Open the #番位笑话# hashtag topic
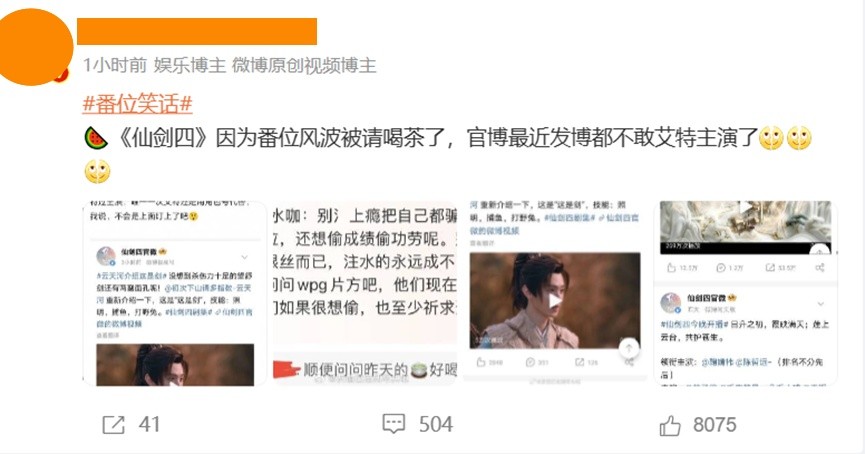 [x=137, y=104]
